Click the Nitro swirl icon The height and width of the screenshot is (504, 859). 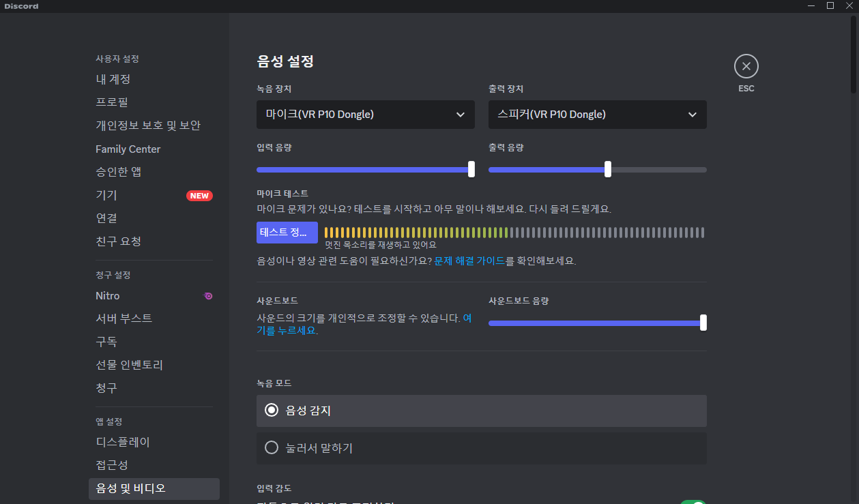(x=208, y=296)
